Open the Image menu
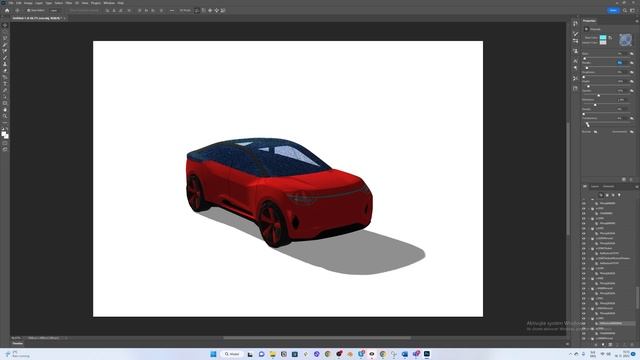Screen dimensions: 640x360 click(28, 3)
